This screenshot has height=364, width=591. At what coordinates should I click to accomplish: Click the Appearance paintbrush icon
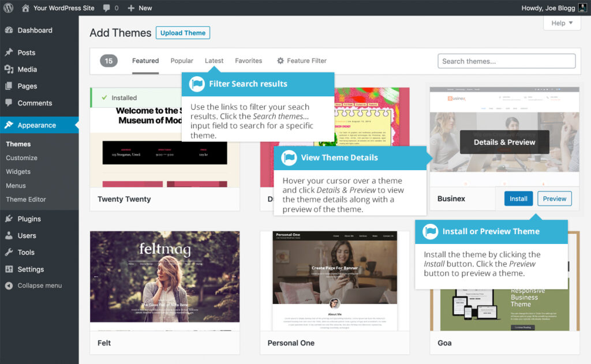(9, 125)
